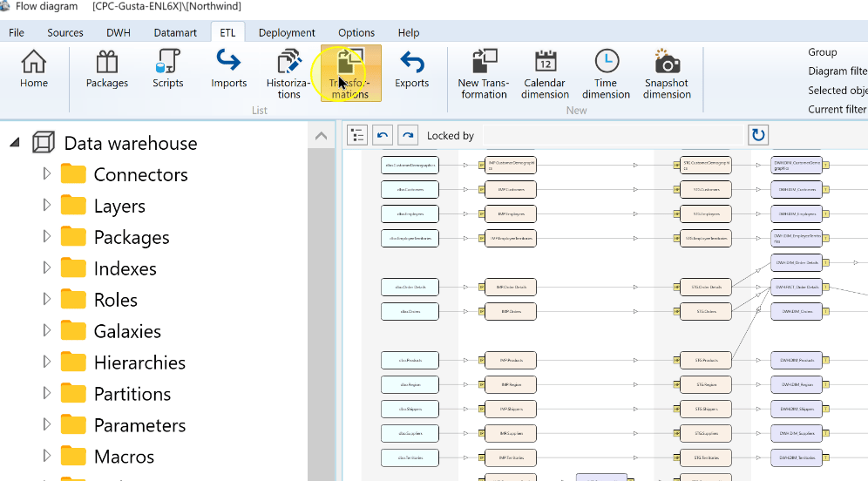Click the T badge beside DWH.FACT_Order Details
This screenshot has width=868, height=481.
(x=825, y=288)
